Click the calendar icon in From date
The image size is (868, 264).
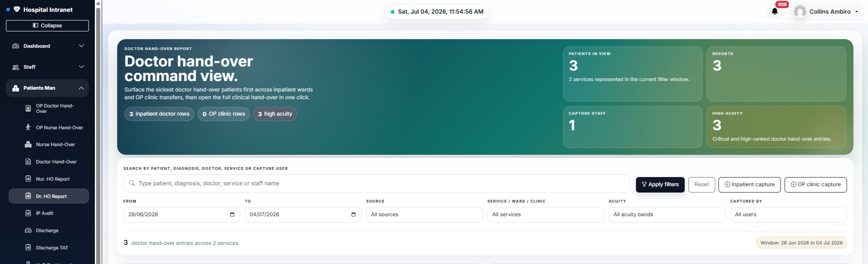(232, 214)
